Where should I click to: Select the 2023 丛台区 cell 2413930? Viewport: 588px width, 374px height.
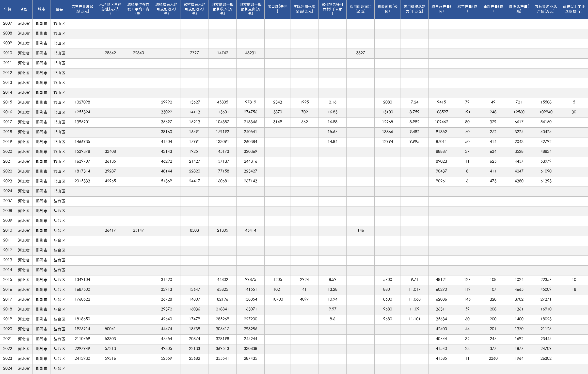(82, 358)
